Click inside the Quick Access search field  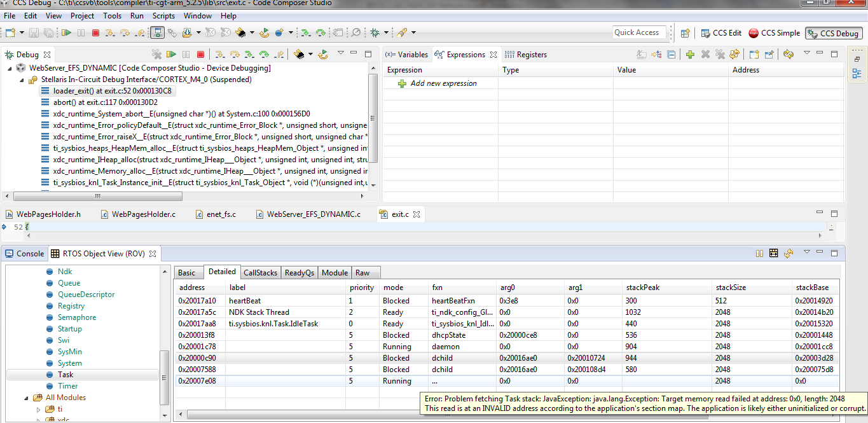(639, 32)
